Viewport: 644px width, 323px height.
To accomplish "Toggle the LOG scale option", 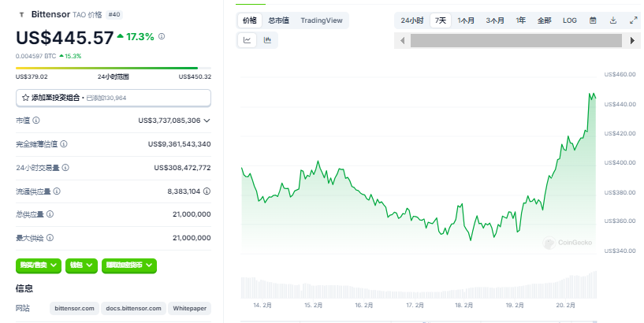I will [x=569, y=20].
